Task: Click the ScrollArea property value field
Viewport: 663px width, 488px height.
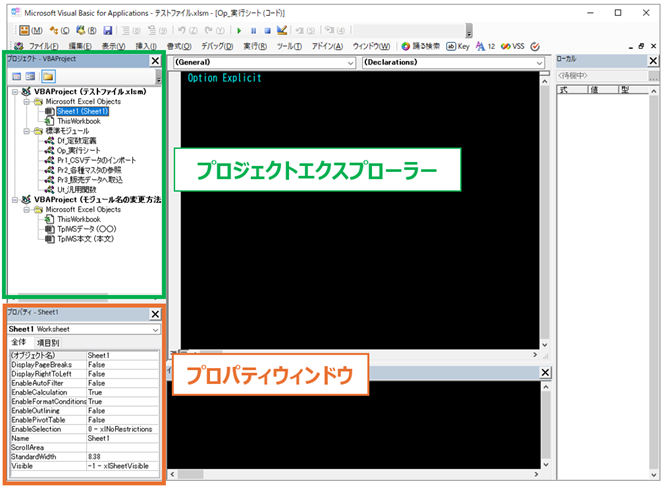Action: click(123, 447)
